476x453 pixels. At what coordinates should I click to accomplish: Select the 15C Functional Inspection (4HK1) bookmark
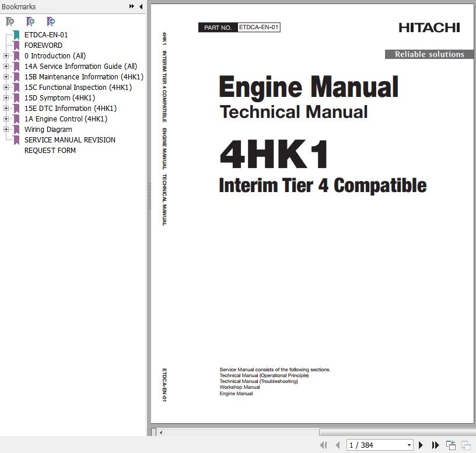pos(78,87)
